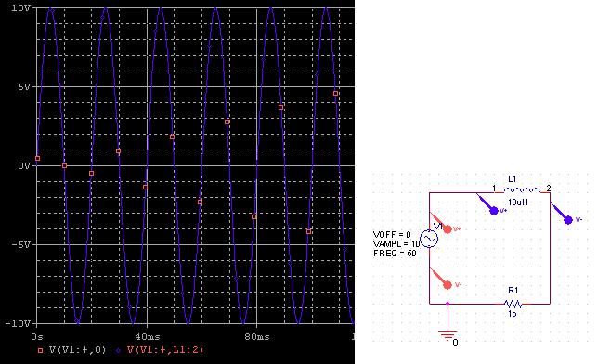Click the V1 sine voltage source symbol

(x=429, y=239)
